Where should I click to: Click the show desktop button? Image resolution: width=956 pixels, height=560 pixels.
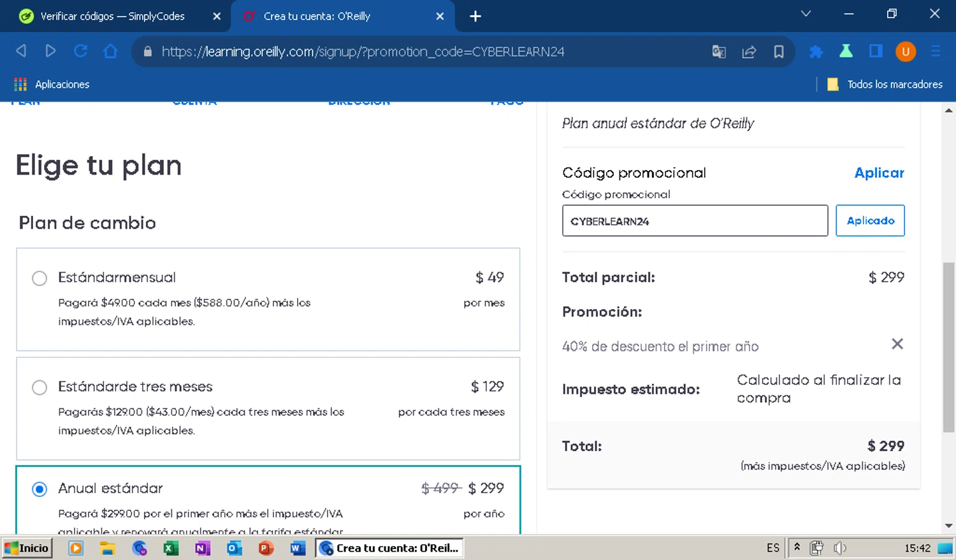point(945,548)
